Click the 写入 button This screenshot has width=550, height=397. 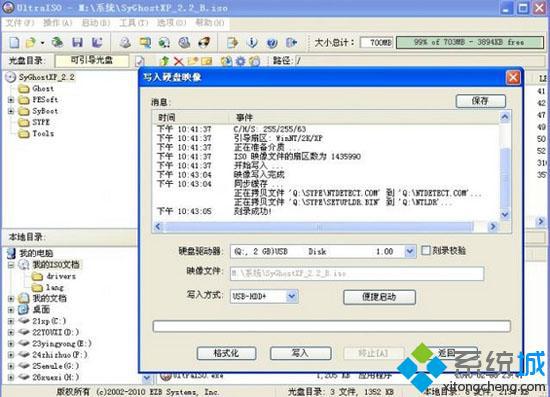(x=300, y=353)
